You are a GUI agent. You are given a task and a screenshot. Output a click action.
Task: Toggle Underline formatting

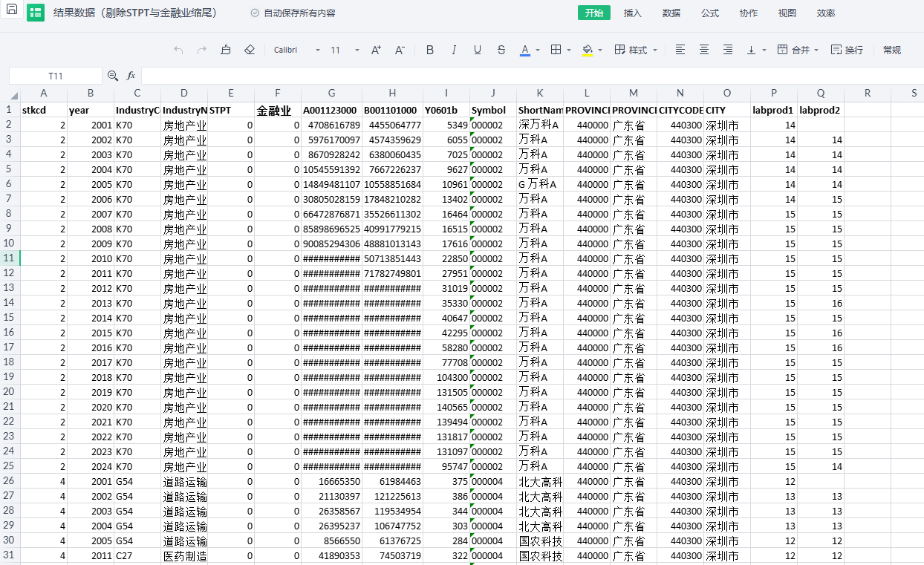pos(478,50)
